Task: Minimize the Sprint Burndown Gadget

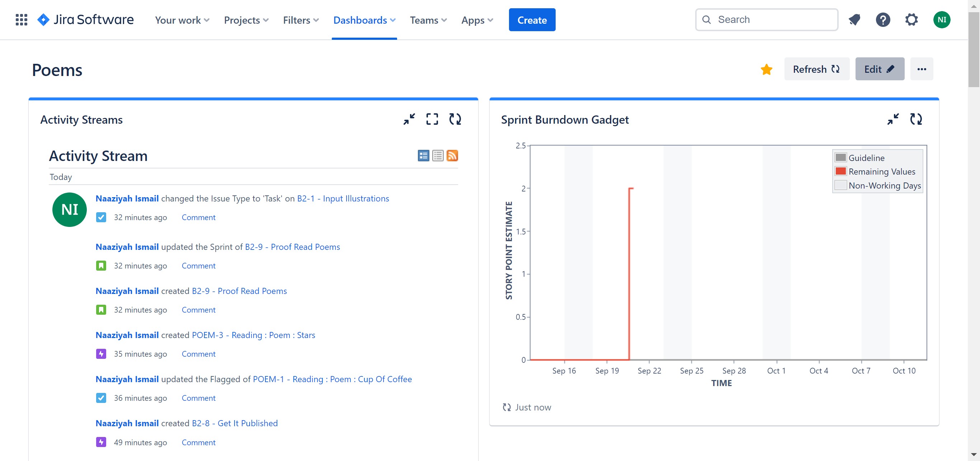Action: (x=893, y=119)
